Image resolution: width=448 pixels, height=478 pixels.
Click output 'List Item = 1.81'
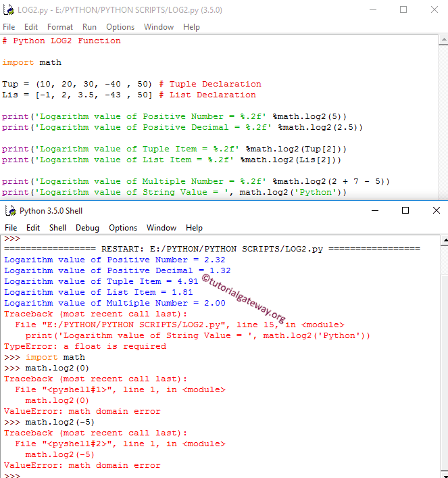[x=99, y=292]
